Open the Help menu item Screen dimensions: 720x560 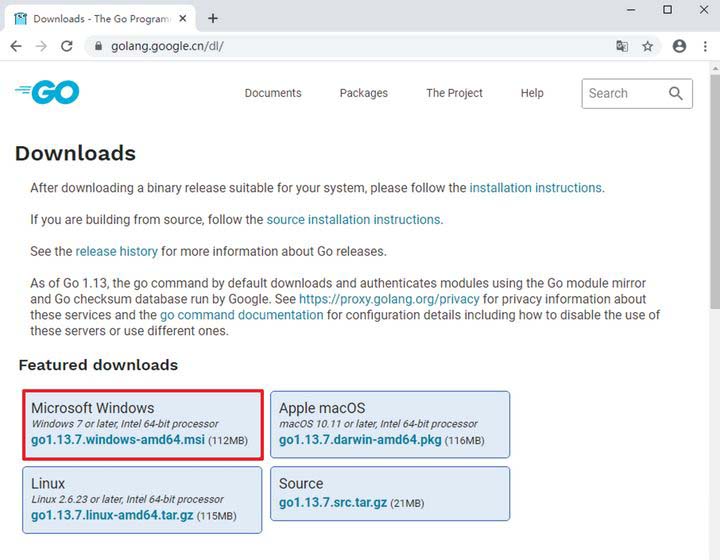[x=532, y=93]
